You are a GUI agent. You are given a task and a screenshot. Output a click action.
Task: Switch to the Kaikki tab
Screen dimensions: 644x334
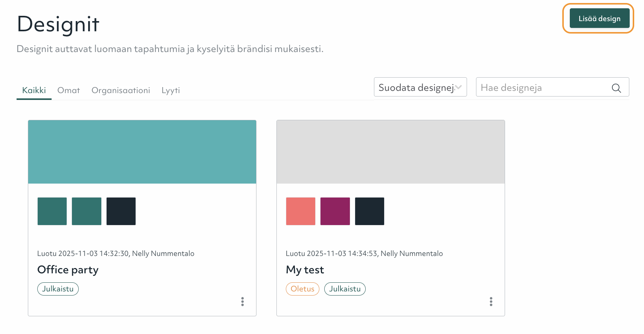coord(34,90)
